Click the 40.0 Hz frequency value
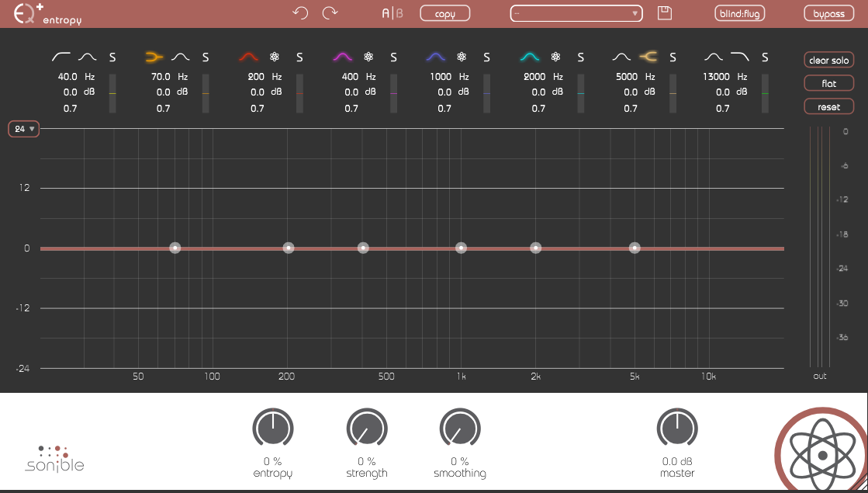Screen dimensions: 868x493 click(x=67, y=76)
